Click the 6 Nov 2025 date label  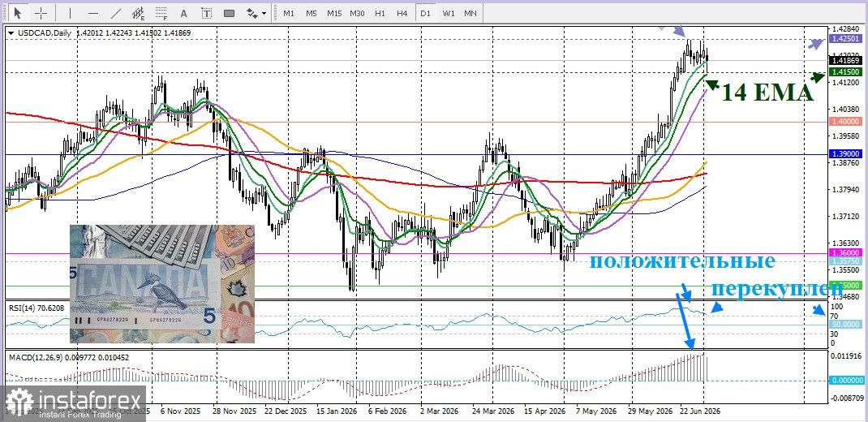[178, 412]
